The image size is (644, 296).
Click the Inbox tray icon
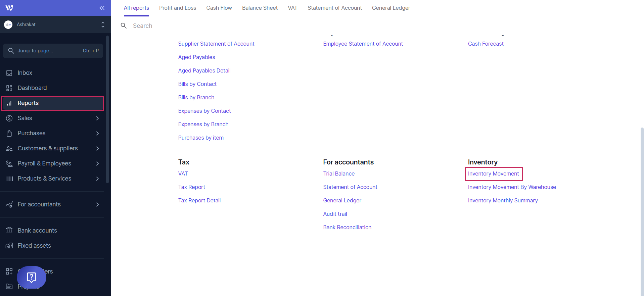point(9,73)
